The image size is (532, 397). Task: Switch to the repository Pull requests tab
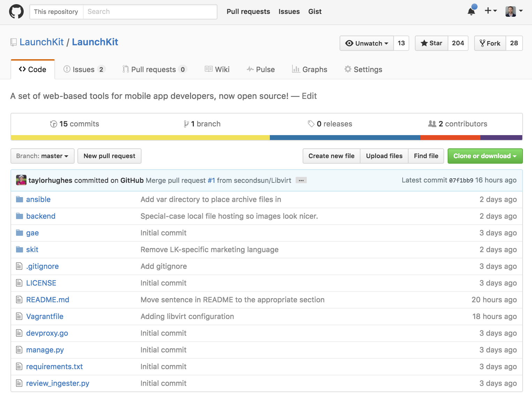click(154, 69)
